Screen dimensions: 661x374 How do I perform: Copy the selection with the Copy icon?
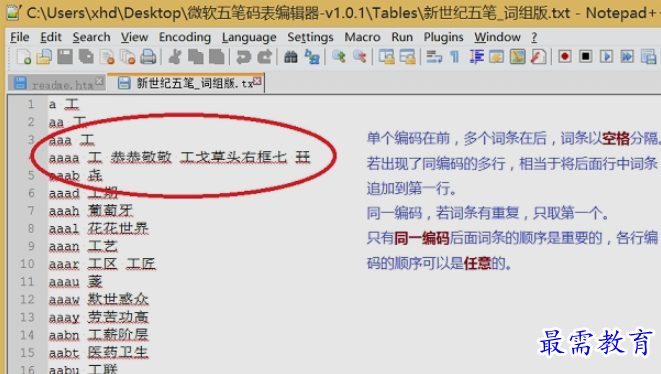[x=196, y=57]
